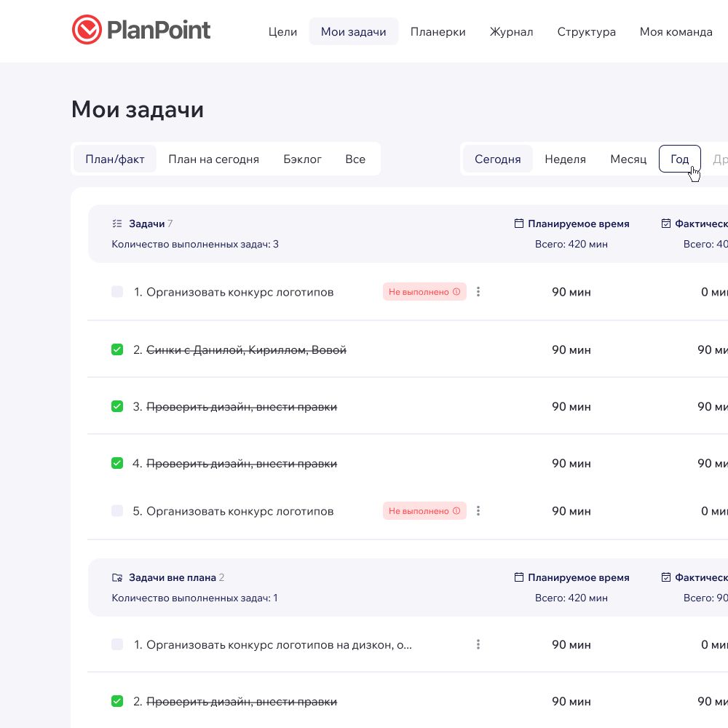Click the PlanPoint logo icon

(87, 31)
